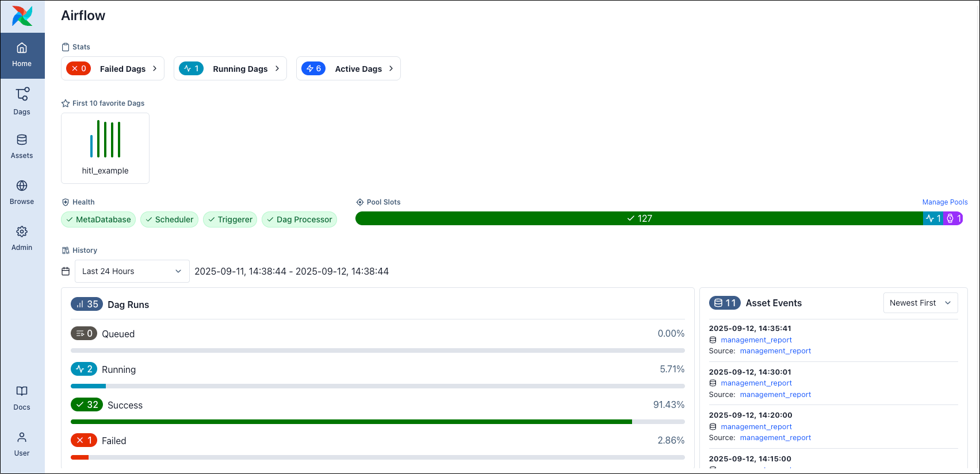Go to Assets in sidebar
Image resolution: width=980 pixels, height=474 pixels.
(x=22, y=147)
